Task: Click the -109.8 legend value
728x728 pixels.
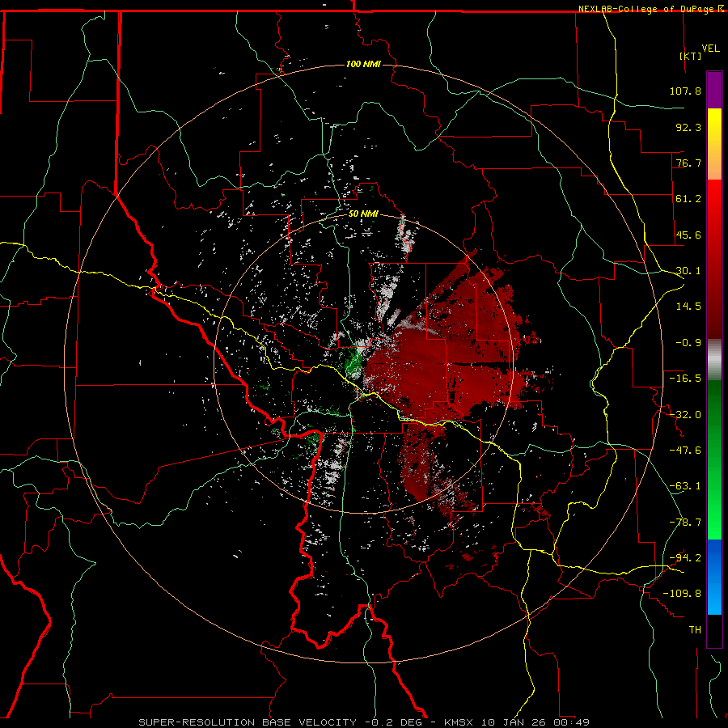Action: click(x=682, y=594)
